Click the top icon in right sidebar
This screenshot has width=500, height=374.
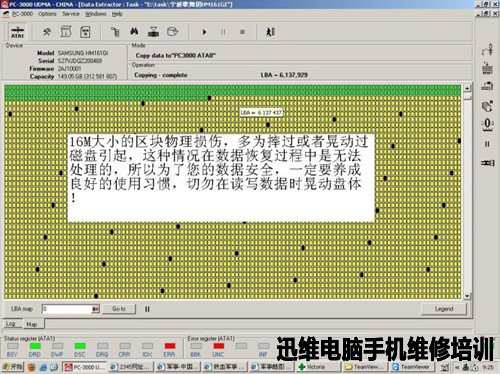coord(487,50)
